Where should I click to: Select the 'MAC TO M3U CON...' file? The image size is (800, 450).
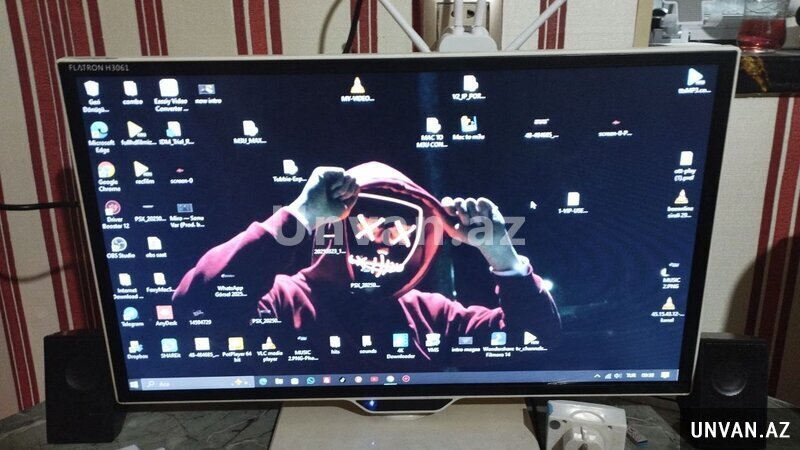pos(432,133)
